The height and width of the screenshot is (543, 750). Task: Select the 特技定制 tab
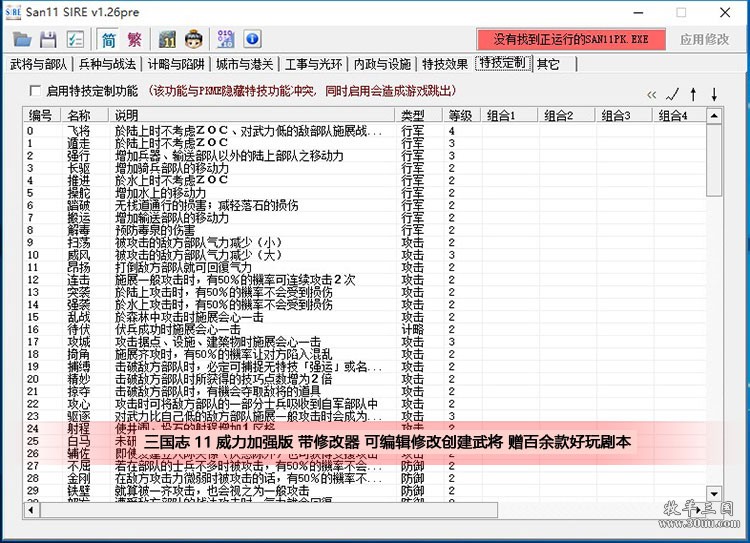coord(503,63)
